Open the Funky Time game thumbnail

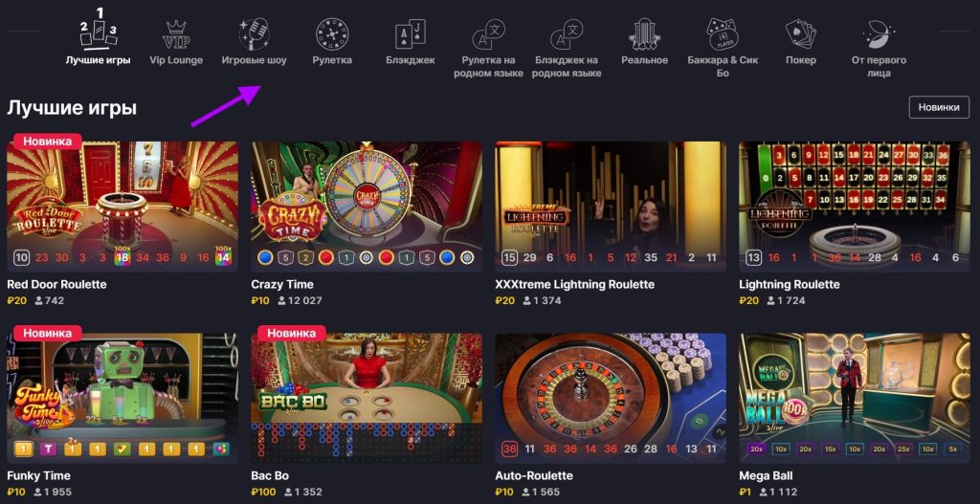click(x=122, y=398)
